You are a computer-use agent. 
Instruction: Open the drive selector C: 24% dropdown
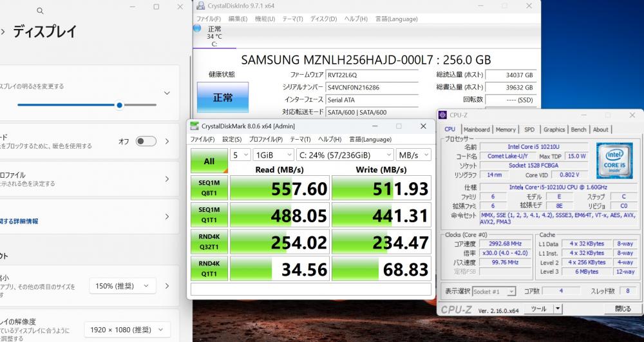click(x=345, y=155)
